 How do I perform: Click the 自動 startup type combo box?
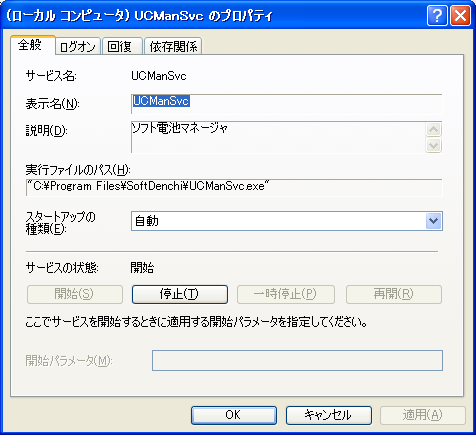pyautogui.click(x=287, y=221)
